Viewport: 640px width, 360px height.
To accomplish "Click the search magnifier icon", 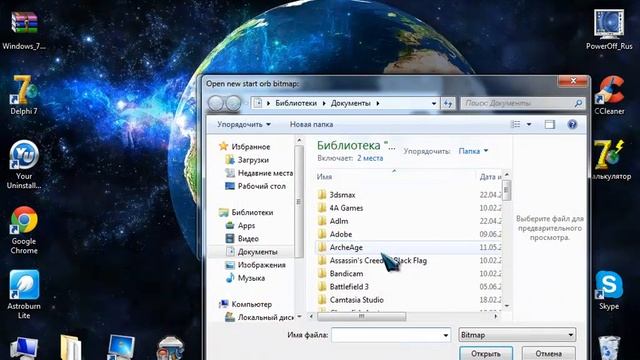I will point(578,104).
